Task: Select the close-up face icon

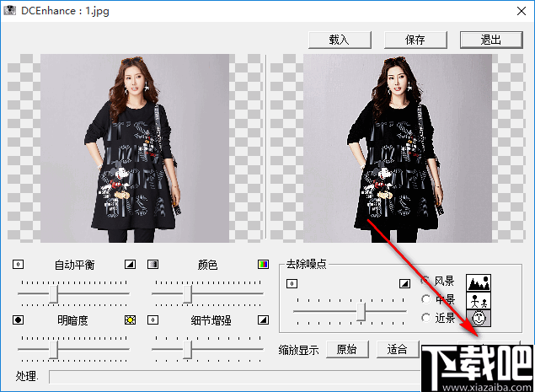Action: tap(479, 318)
